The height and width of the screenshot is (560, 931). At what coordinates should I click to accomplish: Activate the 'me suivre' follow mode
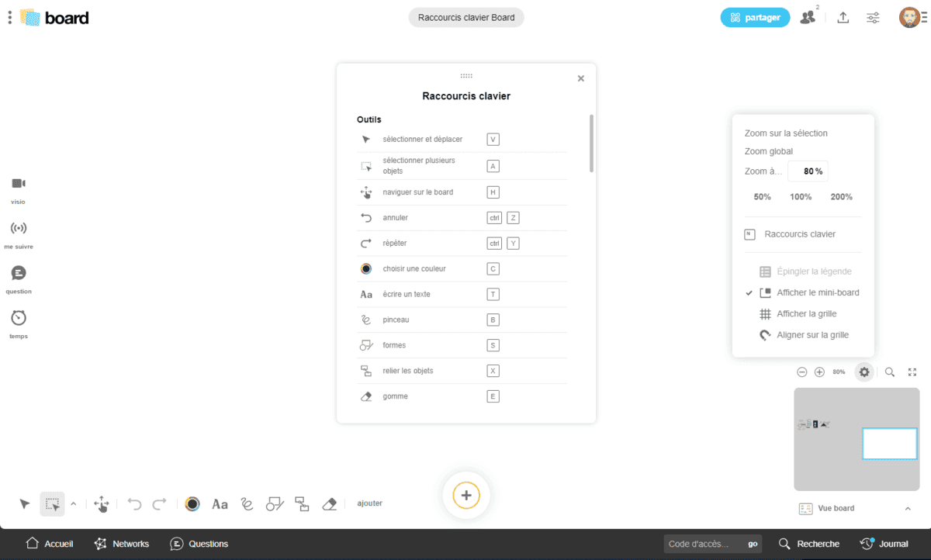[18, 233]
